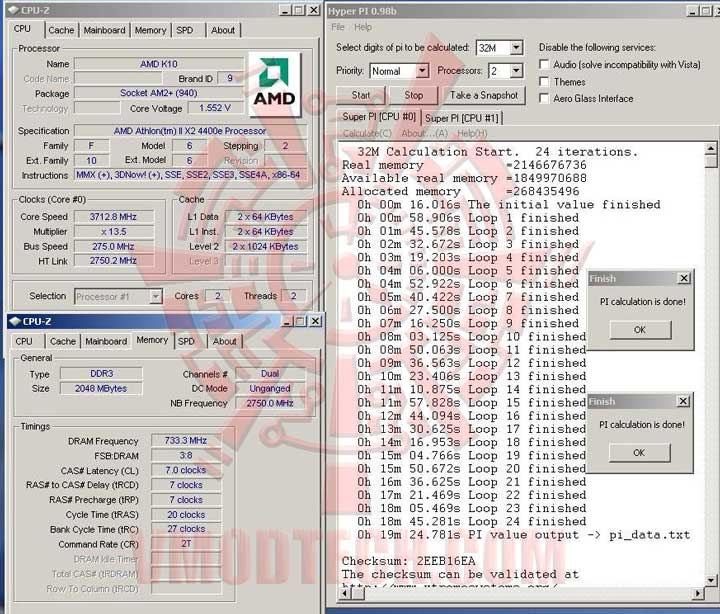Viewport: 720px width, 614px height.
Task: Click the vertical scrollbar down arrow in Super PI
Action: click(710, 581)
